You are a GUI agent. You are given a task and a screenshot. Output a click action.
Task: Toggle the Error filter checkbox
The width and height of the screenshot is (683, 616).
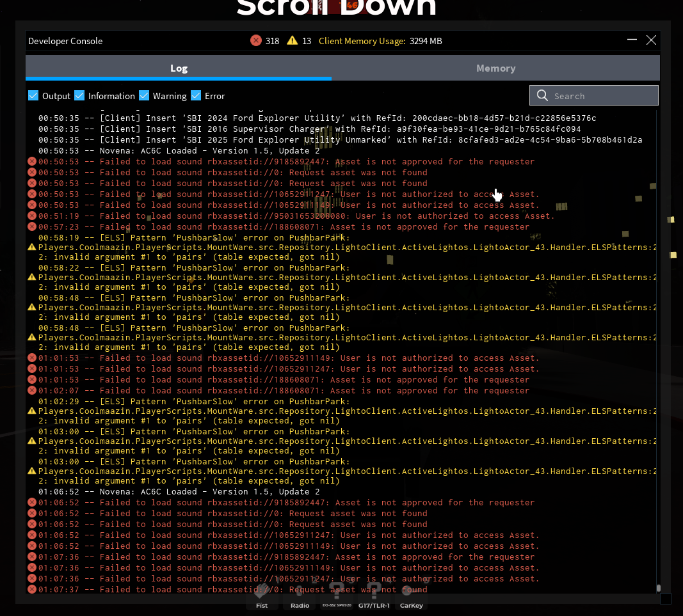(196, 96)
